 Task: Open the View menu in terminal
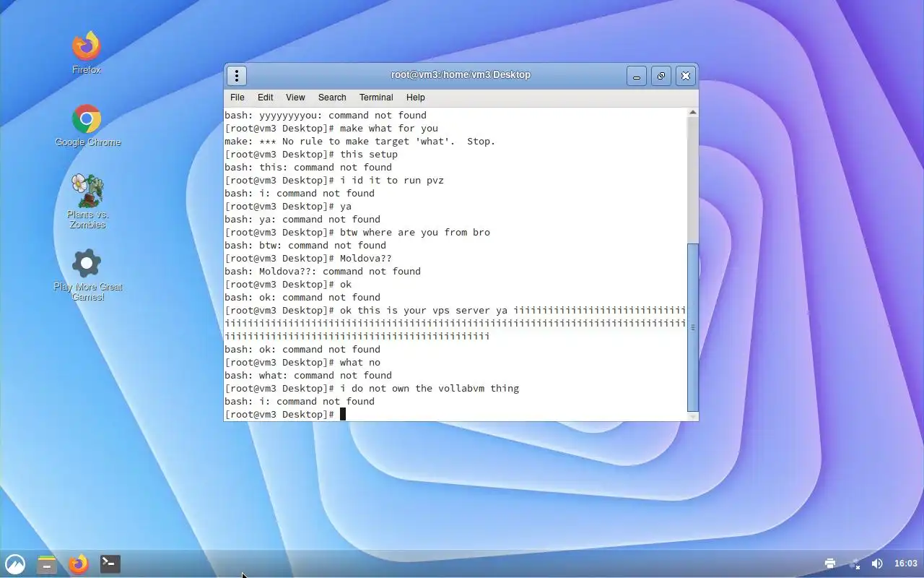point(295,98)
